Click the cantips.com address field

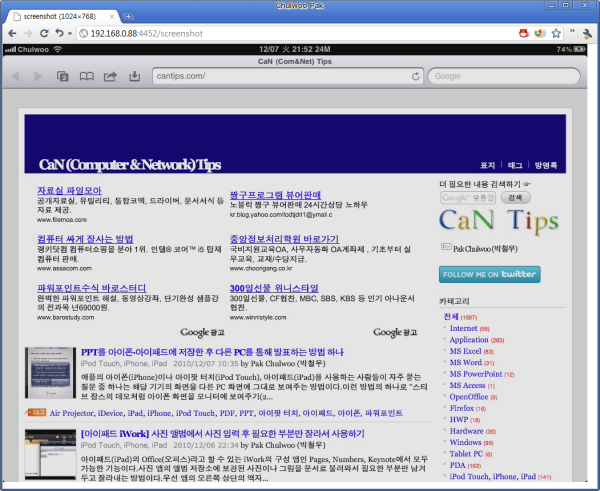(288, 76)
